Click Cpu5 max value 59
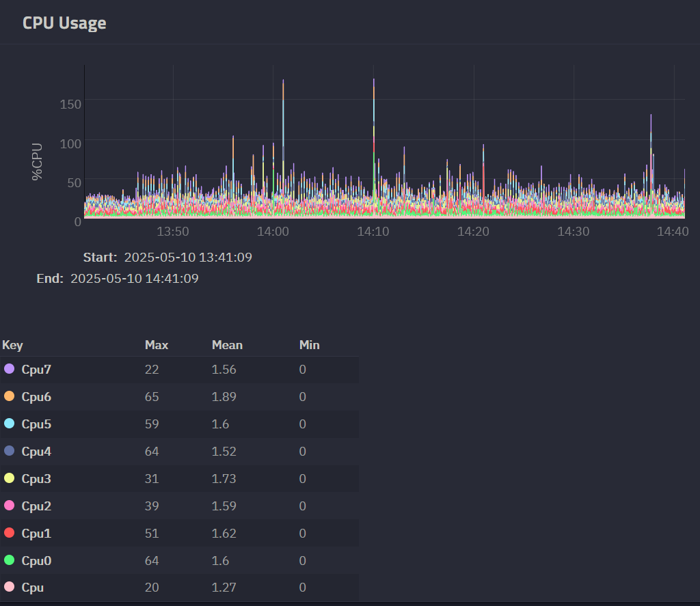 (152, 424)
